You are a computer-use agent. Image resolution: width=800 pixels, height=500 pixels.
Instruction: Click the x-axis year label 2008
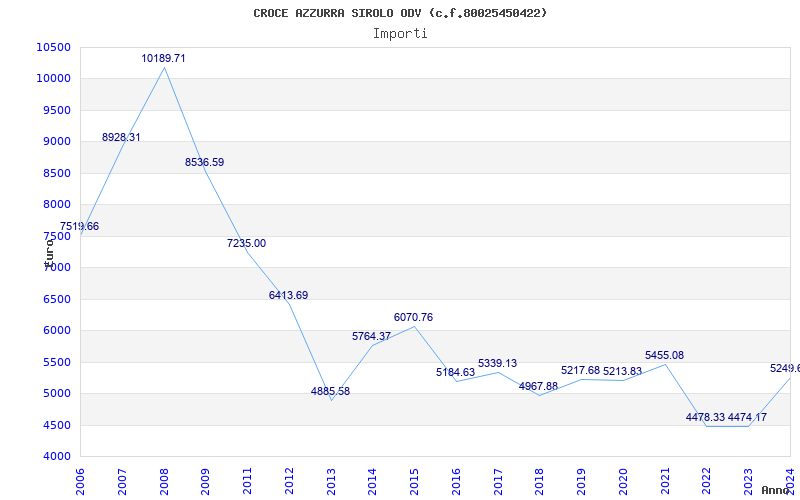[164, 481]
